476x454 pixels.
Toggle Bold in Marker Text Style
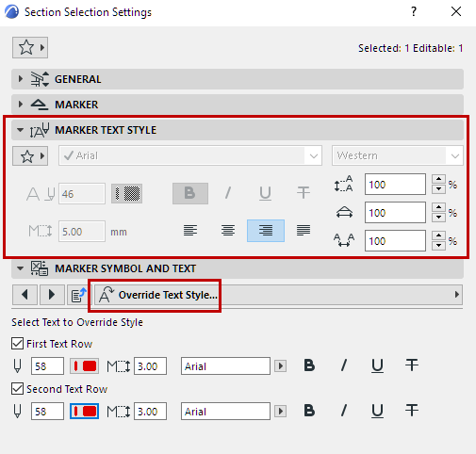(x=190, y=193)
